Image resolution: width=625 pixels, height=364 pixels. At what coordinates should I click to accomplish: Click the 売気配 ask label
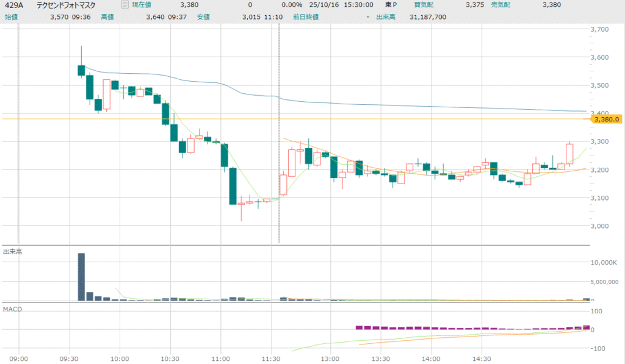[500, 5]
